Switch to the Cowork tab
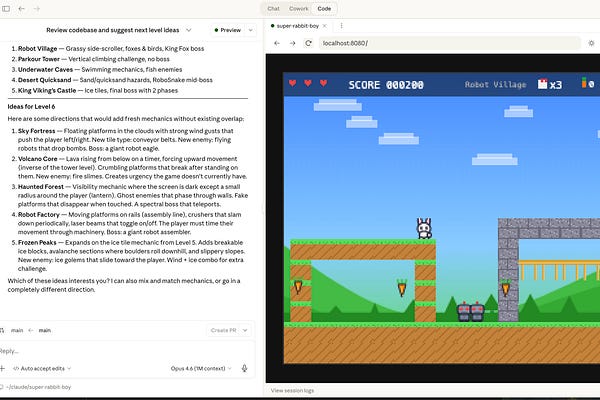Image resolution: width=600 pixels, height=400 pixels. coord(298,8)
